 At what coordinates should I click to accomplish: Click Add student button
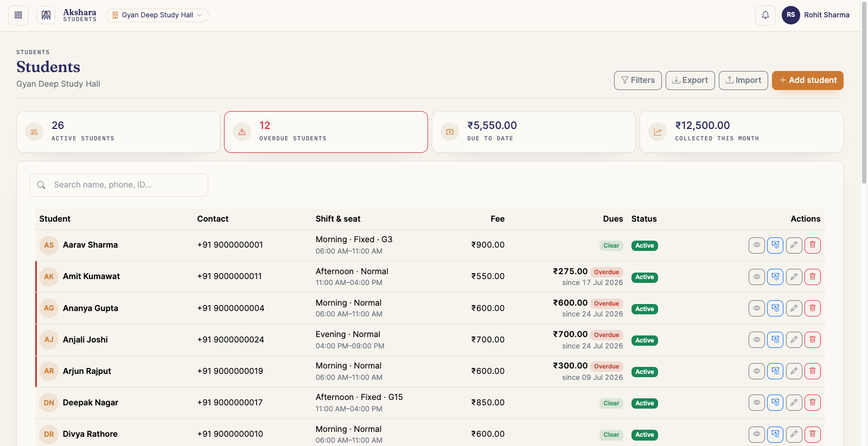click(x=808, y=80)
